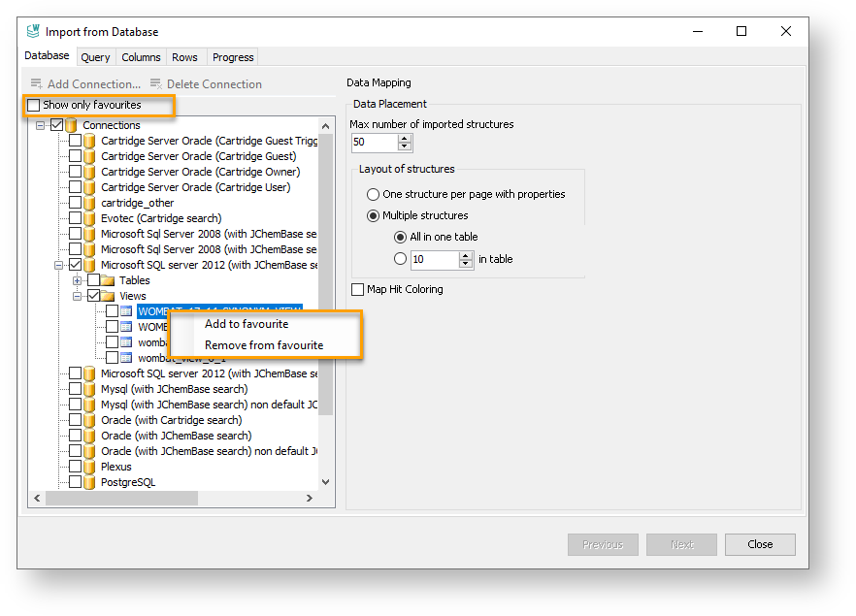This screenshot has width=856, height=616.
Task: Click the Evotec (Cartridge search) database icon
Action: (x=89, y=218)
